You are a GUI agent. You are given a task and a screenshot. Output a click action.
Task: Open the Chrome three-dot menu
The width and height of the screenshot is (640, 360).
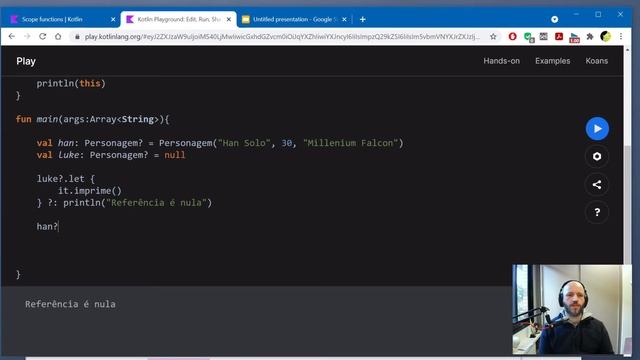tap(621, 37)
